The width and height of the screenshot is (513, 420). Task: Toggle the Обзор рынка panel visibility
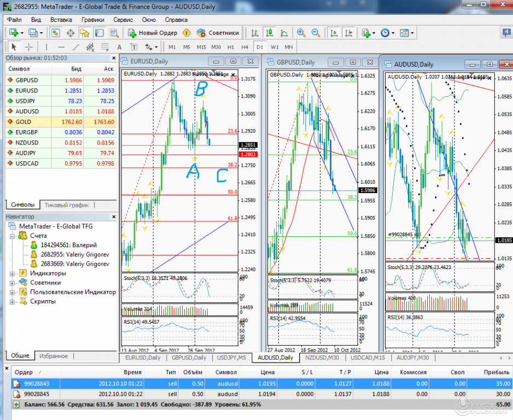pyautogui.click(x=55, y=32)
